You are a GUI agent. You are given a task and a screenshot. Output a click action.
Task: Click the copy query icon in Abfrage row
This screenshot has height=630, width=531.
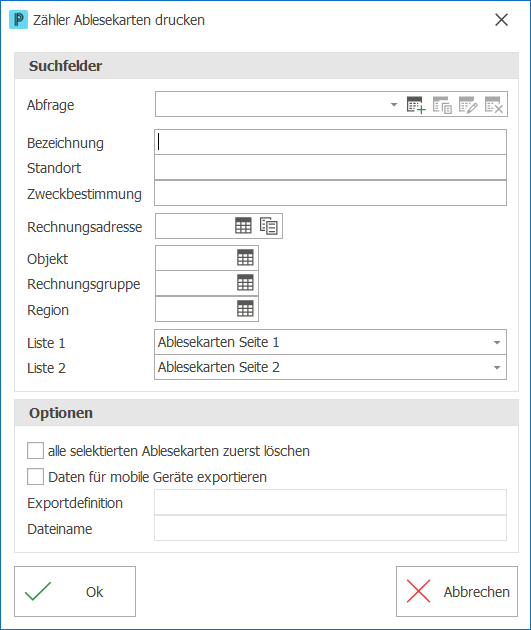442,105
